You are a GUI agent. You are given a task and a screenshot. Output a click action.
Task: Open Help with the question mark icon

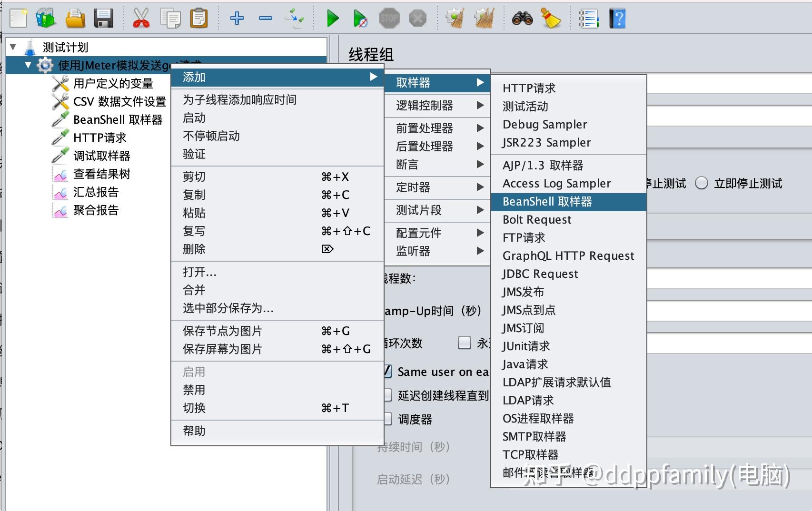coord(617,18)
